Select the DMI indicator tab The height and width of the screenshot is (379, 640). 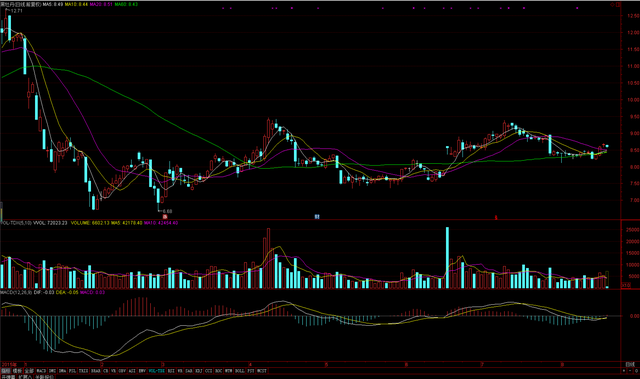click(52, 371)
